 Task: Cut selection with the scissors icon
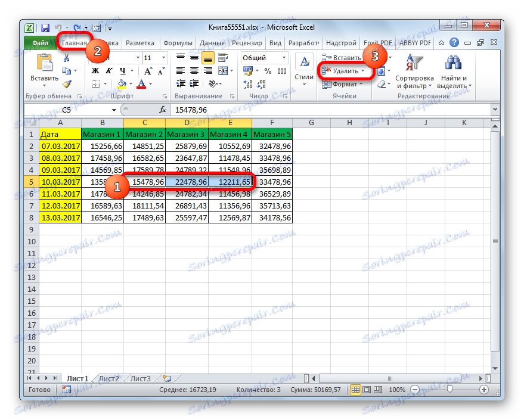coord(67,58)
